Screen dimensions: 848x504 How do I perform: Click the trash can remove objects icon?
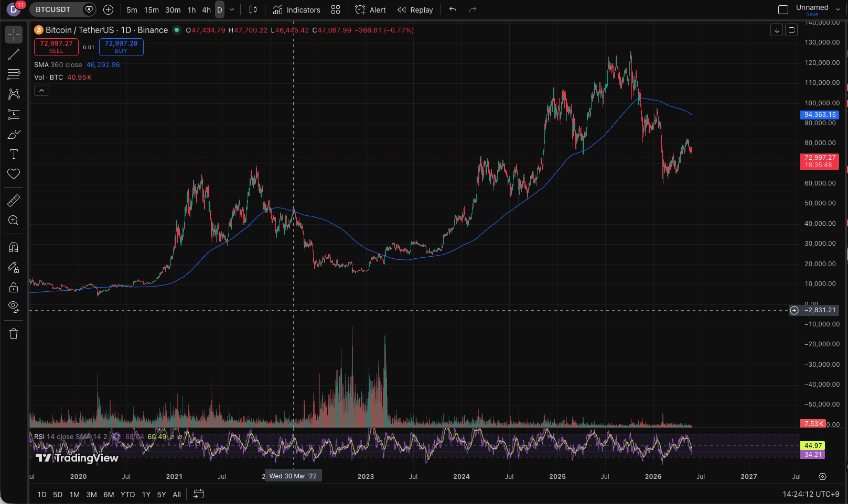tap(14, 334)
